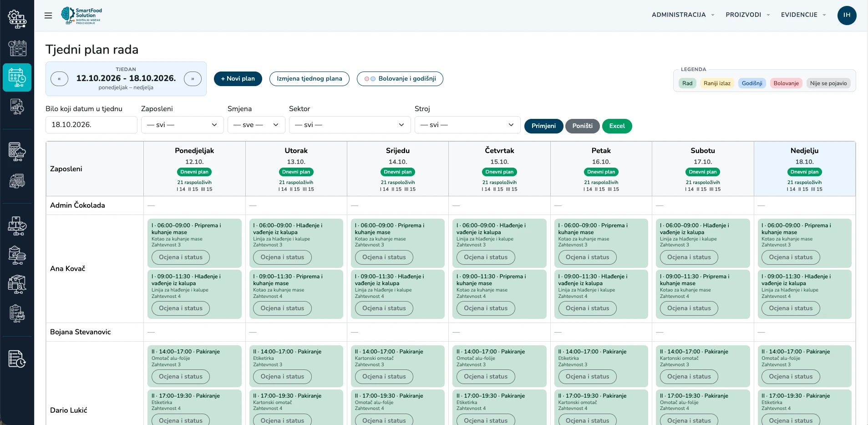This screenshot has height=425, width=868.
Task: Click the Bolovanje legend color chip
Action: click(786, 83)
